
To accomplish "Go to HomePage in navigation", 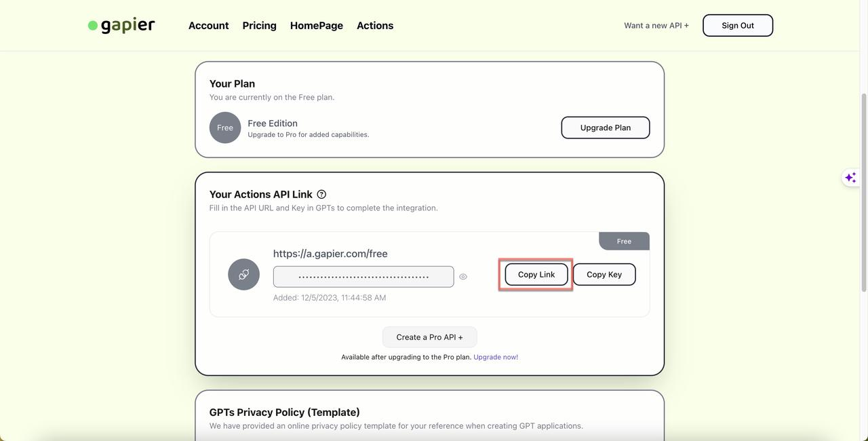I will (317, 25).
